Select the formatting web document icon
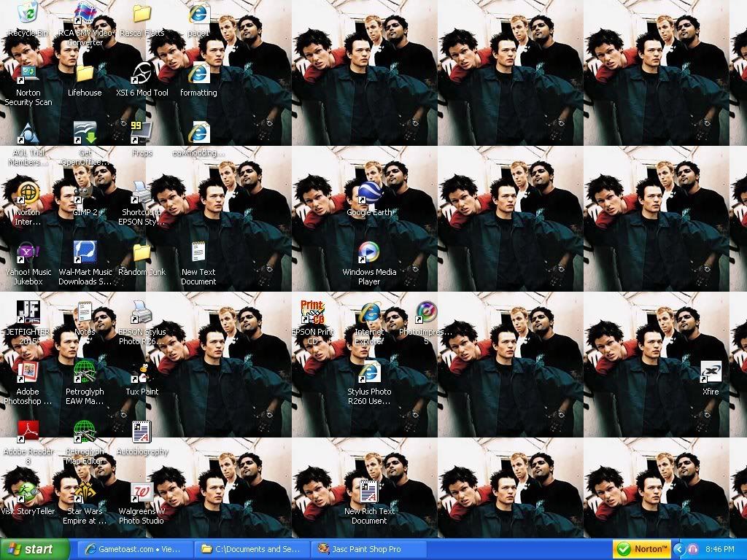747x560 pixels. pyautogui.click(x=198, y=73)
